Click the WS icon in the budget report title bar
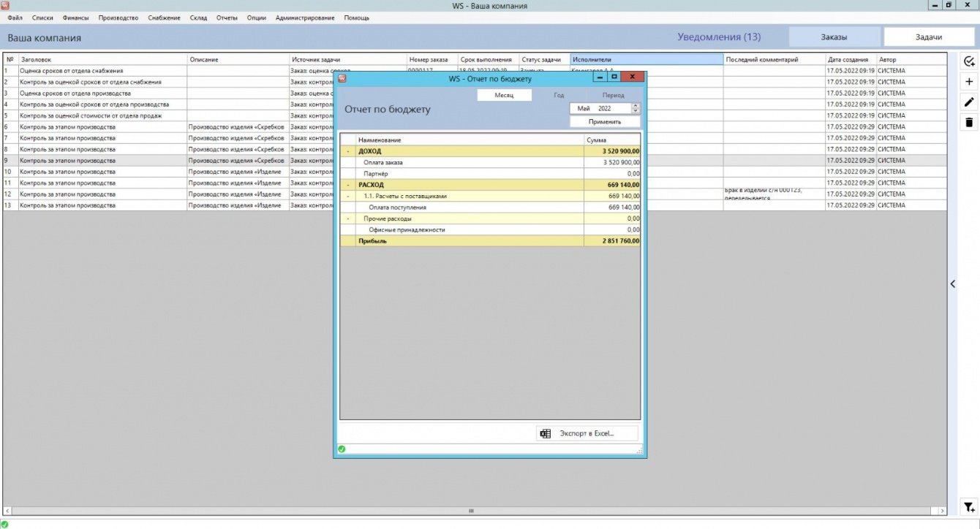Image resolution: width=980 pixels, height=529 pixels. click(342, 77)
